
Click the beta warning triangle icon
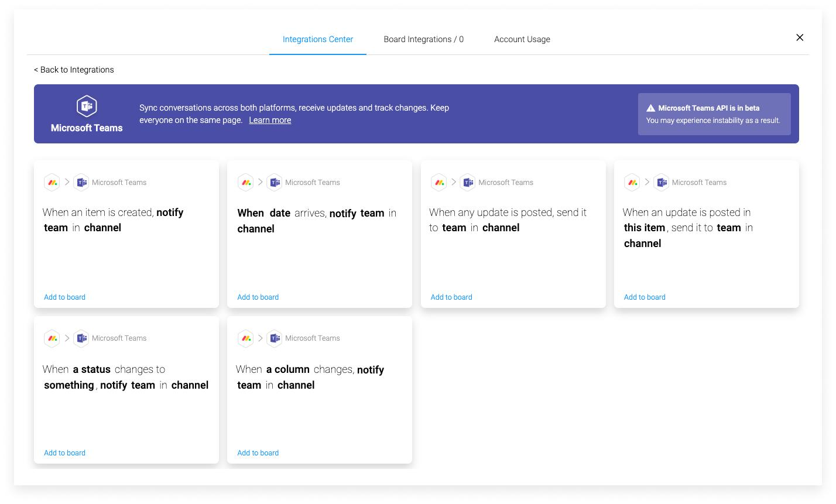pos(650,108)
